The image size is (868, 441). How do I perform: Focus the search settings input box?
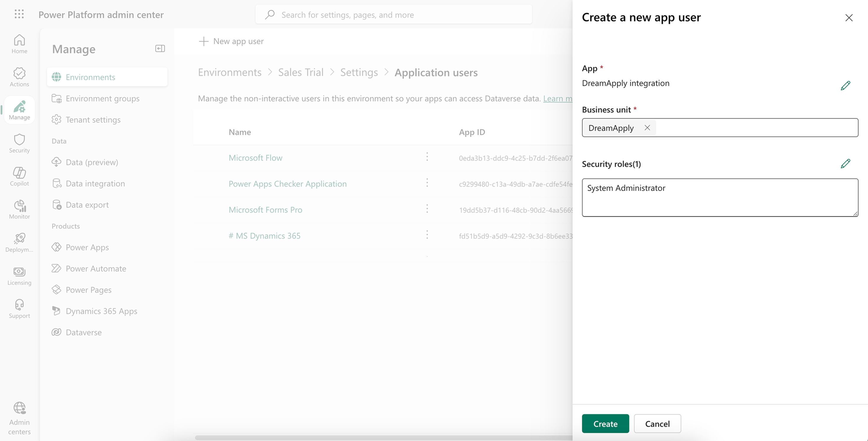point(394,14)
